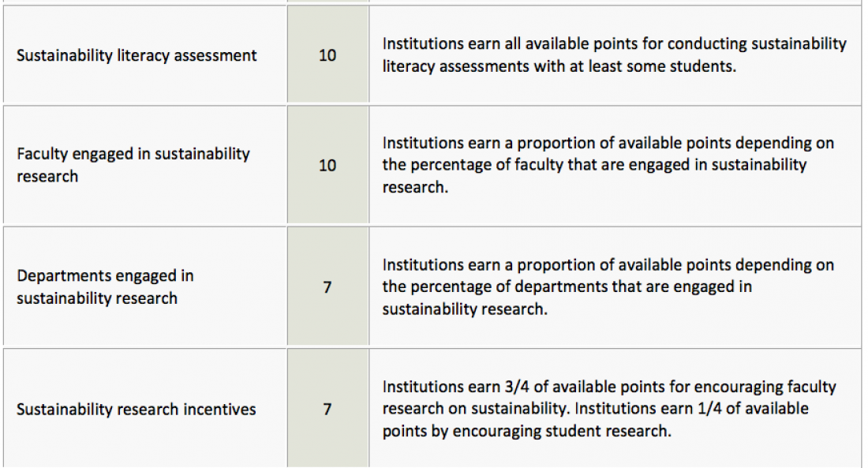Select the points value for research incentives
Image resolution: width=868 pixels, height=468 pixels.
(327, 410)
